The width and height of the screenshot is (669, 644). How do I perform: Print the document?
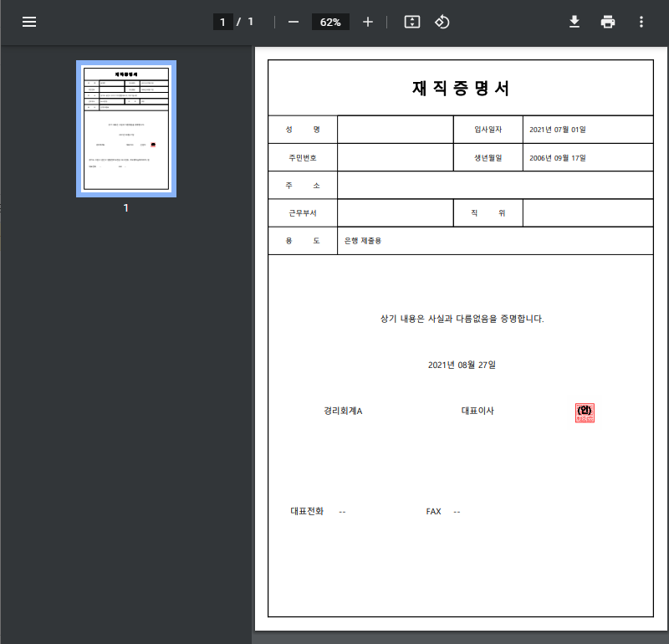[608, 22]
